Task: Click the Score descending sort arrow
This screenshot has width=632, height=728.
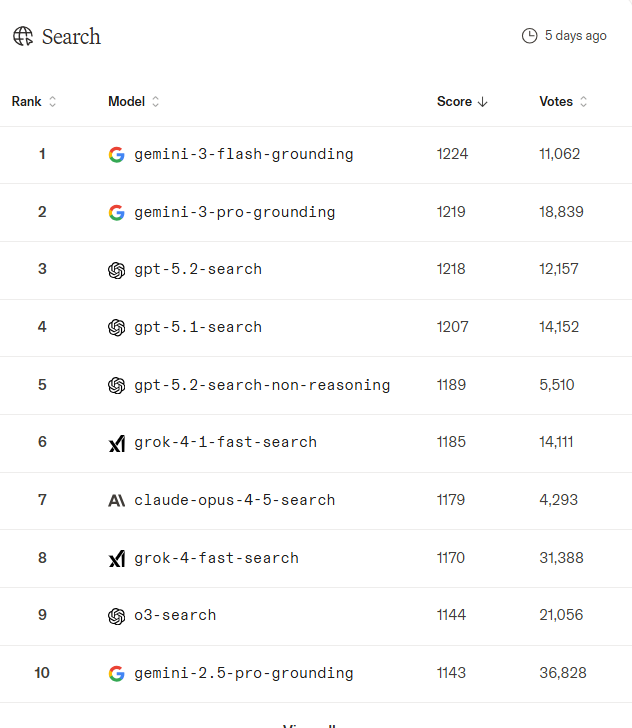Action: (x=482, y=102)
